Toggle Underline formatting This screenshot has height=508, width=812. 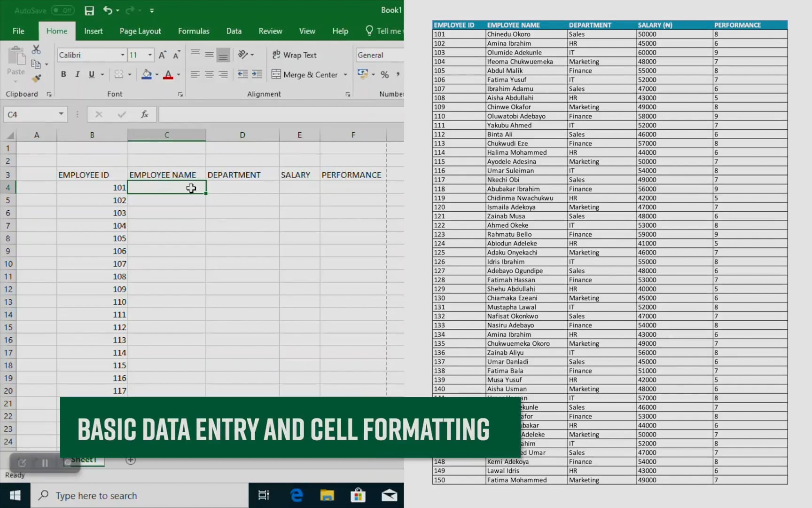pyautogui.click(x=91, y=74)
